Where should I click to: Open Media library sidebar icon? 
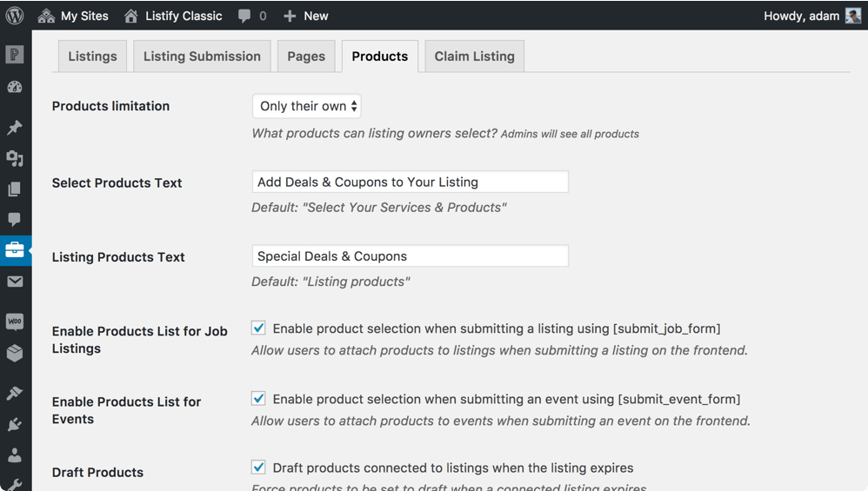click(15, 159)
